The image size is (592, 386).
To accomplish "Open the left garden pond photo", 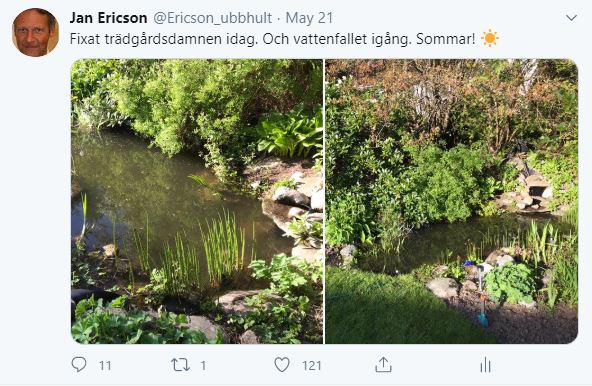I will pyautogui.click(x=197, y=201).
